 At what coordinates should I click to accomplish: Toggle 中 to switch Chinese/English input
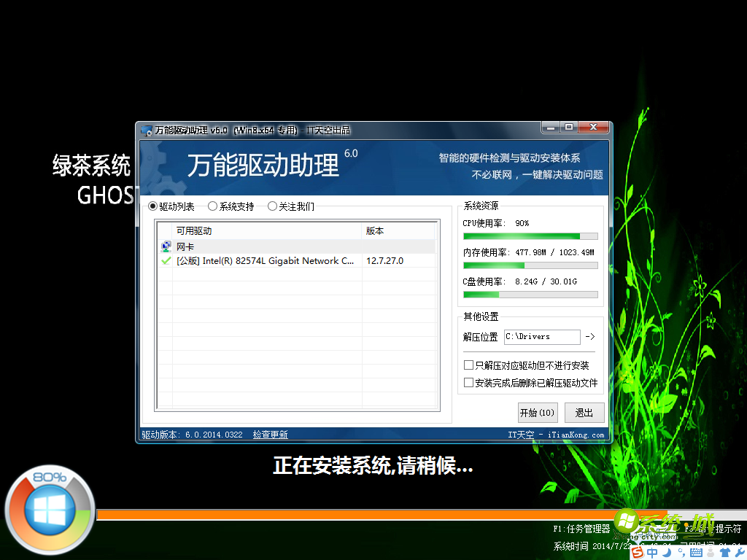click(651, 552)
